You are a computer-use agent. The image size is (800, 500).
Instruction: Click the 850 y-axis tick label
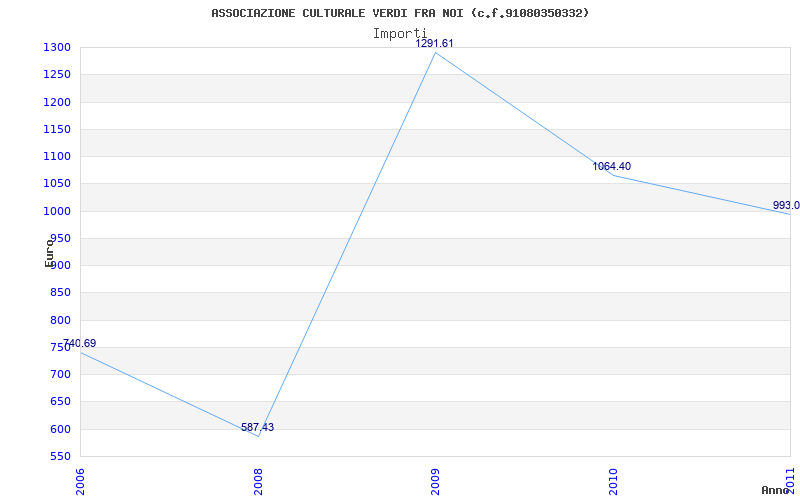(60, 293)
